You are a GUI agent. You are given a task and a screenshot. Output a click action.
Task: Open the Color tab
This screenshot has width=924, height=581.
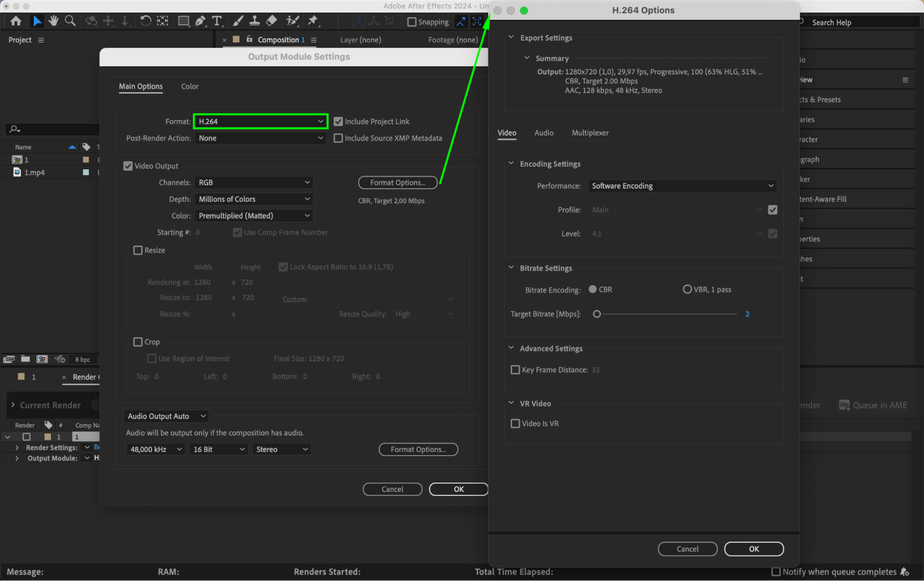190,87
